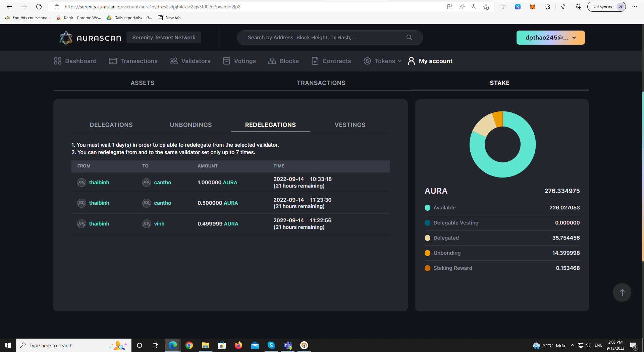Click the search magnifier icon
644x352 pixels.
pyautogui.click(x=409, y=37)
